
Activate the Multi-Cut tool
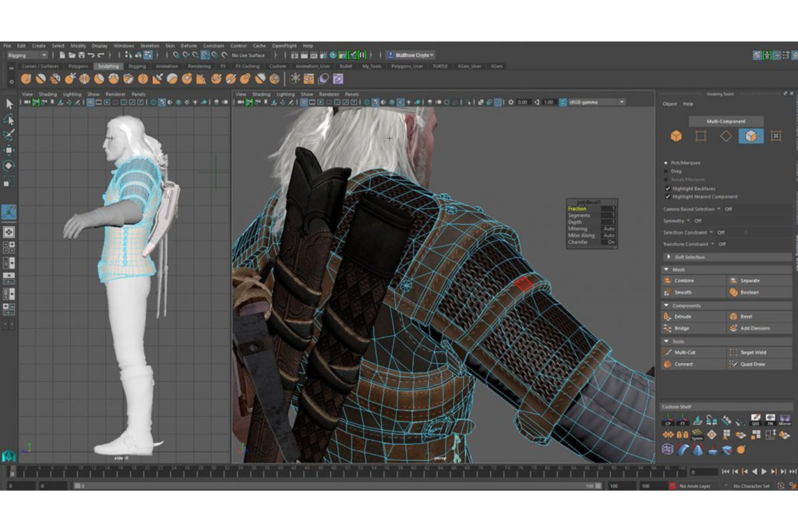[x=693, y=353]
